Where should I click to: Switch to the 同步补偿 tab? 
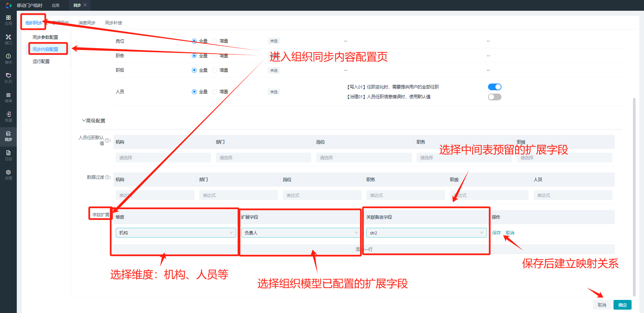click(x=113, y=23)
